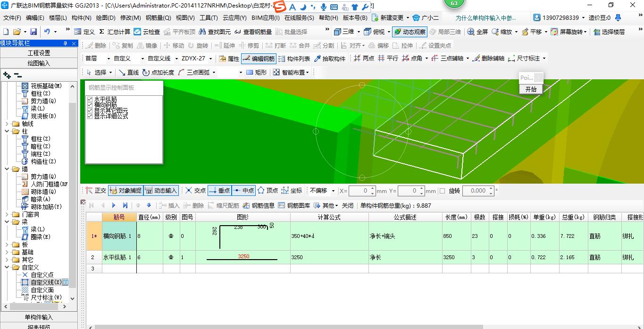Image resolution: width=644 pixels, height=329 pixels.
Task: Collapse 柱 tree node
Action: click(x=7, y=131)
